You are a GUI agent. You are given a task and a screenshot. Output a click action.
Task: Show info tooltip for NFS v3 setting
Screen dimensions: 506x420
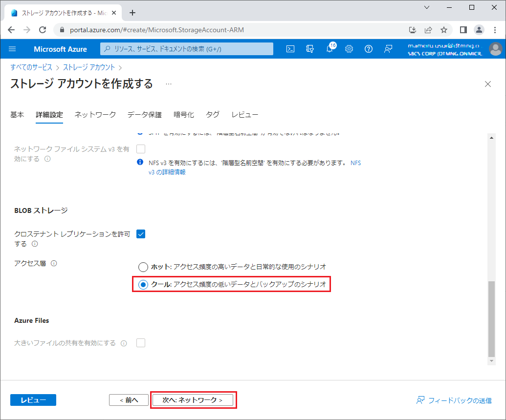coord(47,159)
